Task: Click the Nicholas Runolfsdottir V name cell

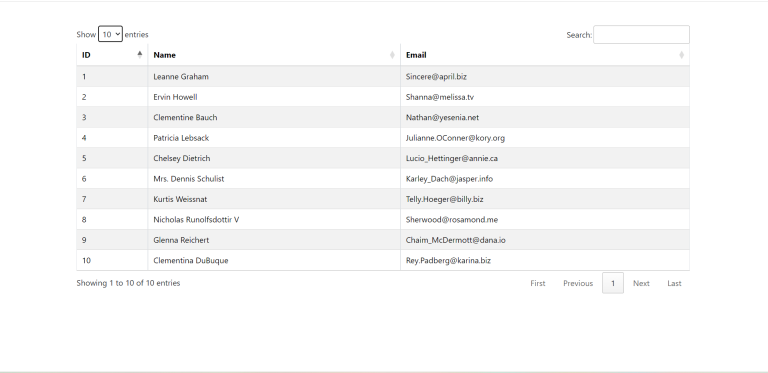Action: click(274, 220)
